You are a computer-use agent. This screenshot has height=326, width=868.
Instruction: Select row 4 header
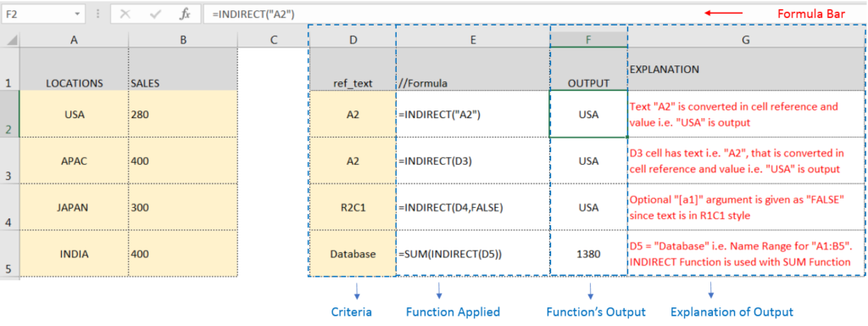tap(10, 207)
